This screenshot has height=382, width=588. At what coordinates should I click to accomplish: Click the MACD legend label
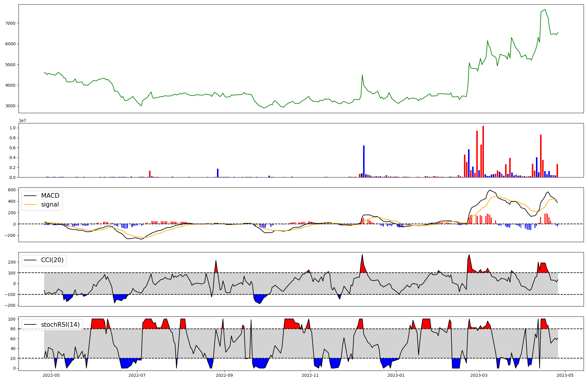click(x=50, y=196)
